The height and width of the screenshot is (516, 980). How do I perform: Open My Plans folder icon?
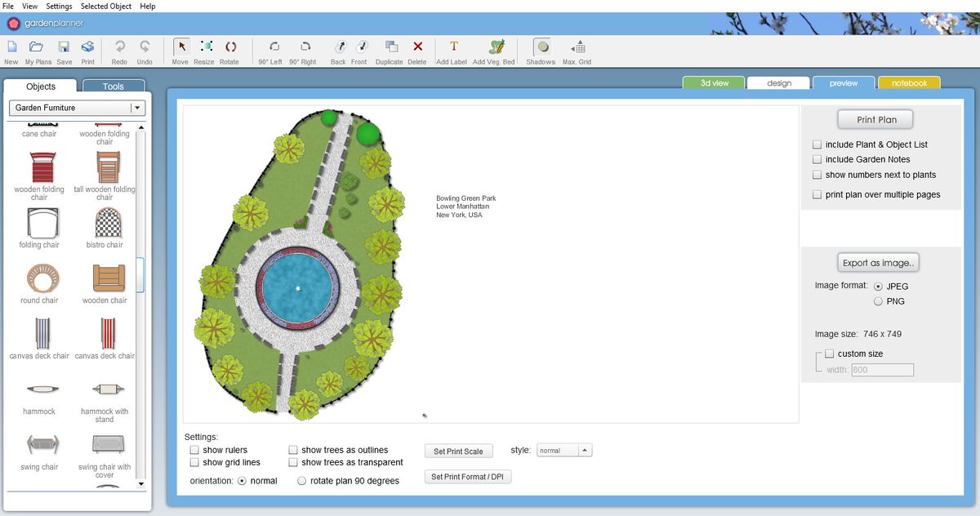[x=37, y=47]
